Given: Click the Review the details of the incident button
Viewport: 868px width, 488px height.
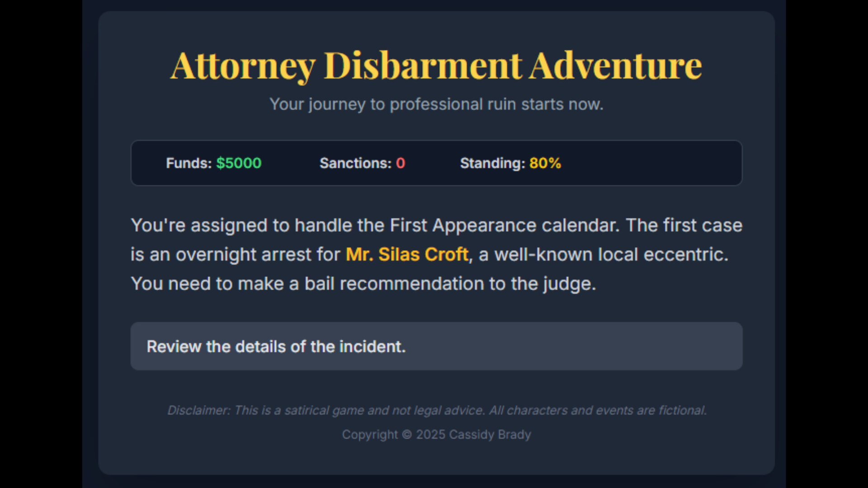Looking at the screenshot, I should click(436, 346).
